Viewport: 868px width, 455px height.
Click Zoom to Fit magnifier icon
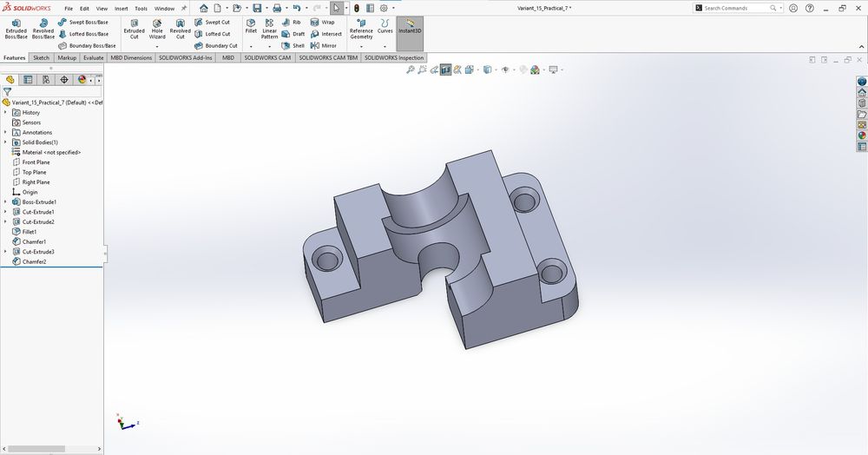pyautogui.click(x=411, y=69)
